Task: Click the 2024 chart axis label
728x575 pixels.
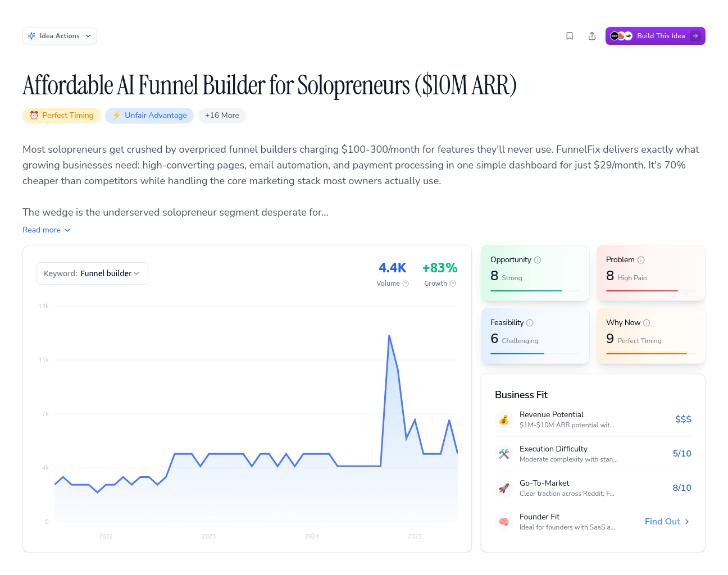Action: [x=312, y=536]
